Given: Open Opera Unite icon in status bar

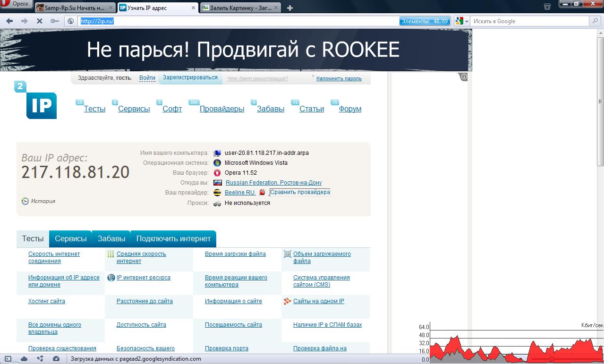Looking at the screenshot, I should [x=40, y=359].
